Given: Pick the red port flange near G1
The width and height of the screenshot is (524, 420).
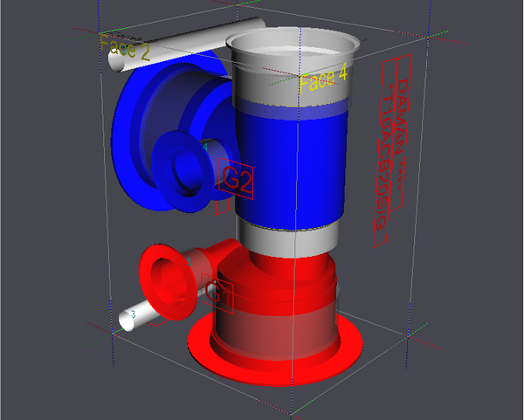Looking at the screenshot, I should coord(167,282).
